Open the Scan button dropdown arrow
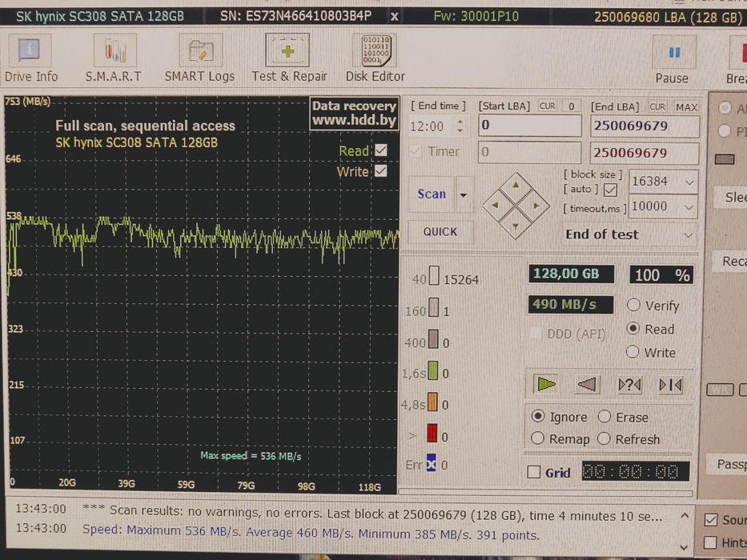 [464, 194]
